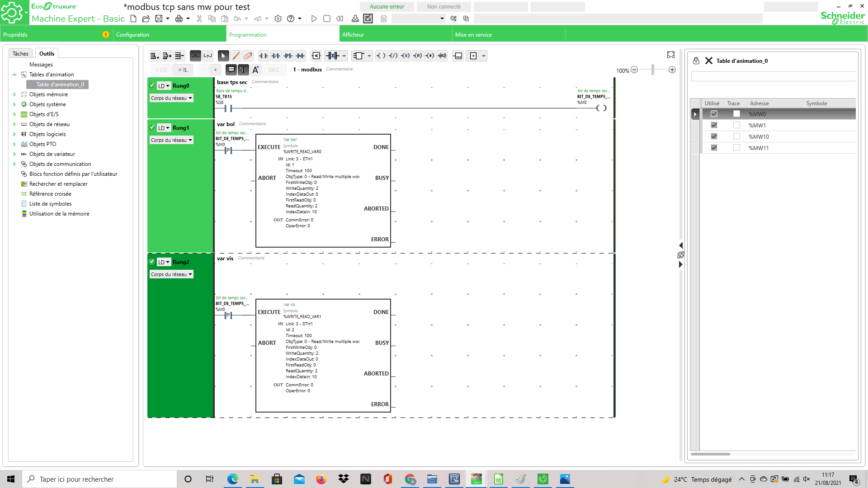This screenshot has height=488, width=868.
Task: Switch to the Tâches tab
Action: coord(20,53)
